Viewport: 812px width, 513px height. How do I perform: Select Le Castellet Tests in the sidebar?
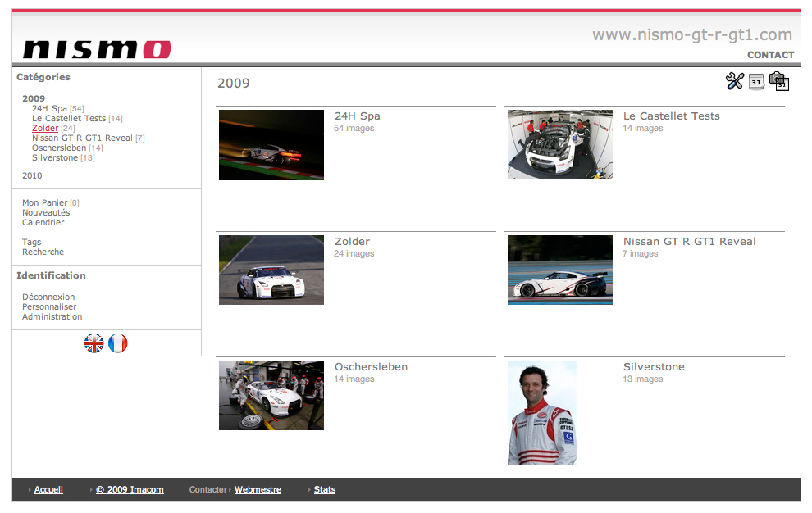pos(69,118)
